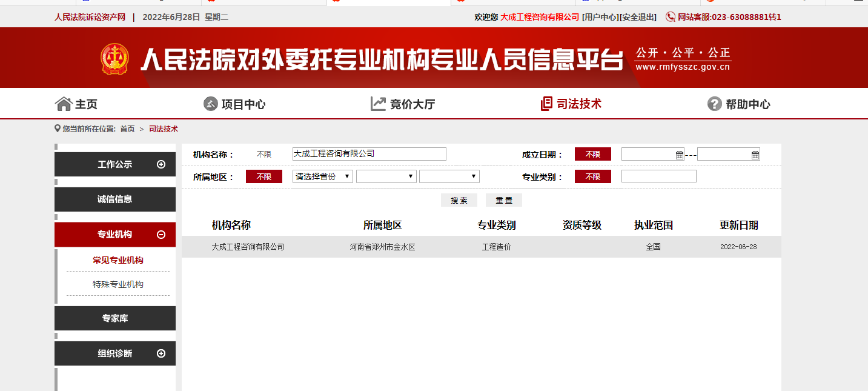Open the end date calendar icon
The image size is (868, 391).
755,155
